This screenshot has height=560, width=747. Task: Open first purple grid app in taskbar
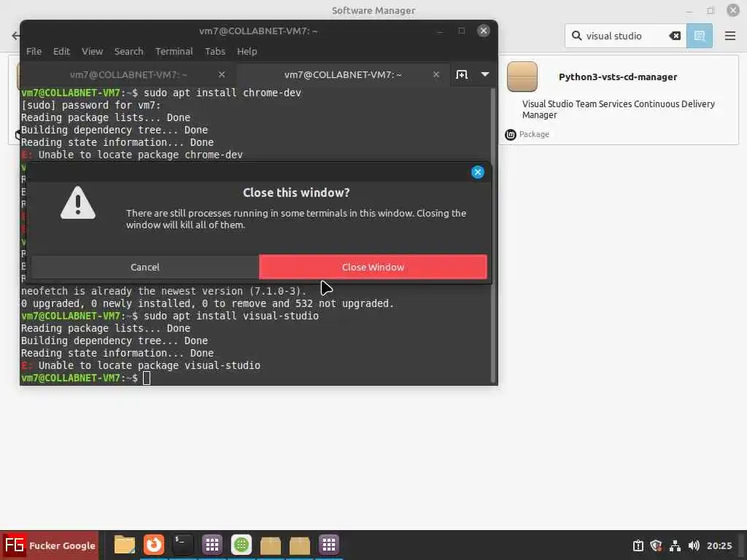tap(212, 545)
